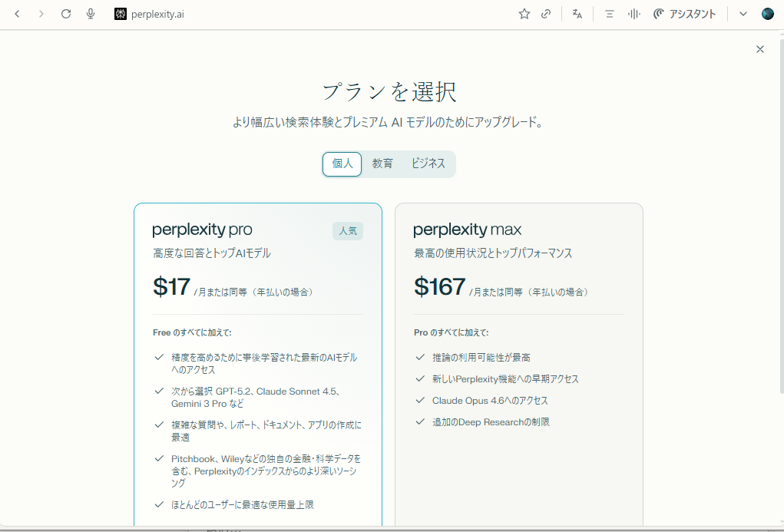Screen dimensions: 784x532
Task: Switch to the 教育 plan tab
Action: click(382, 164)
